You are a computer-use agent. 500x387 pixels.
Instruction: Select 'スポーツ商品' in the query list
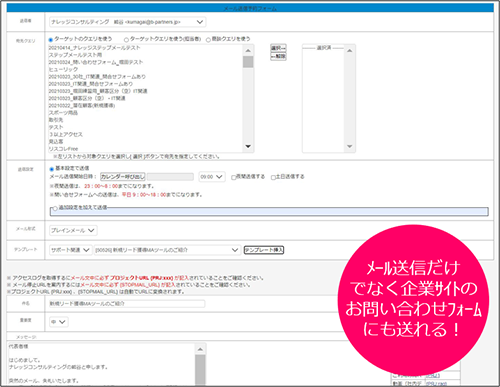point(63,113)
